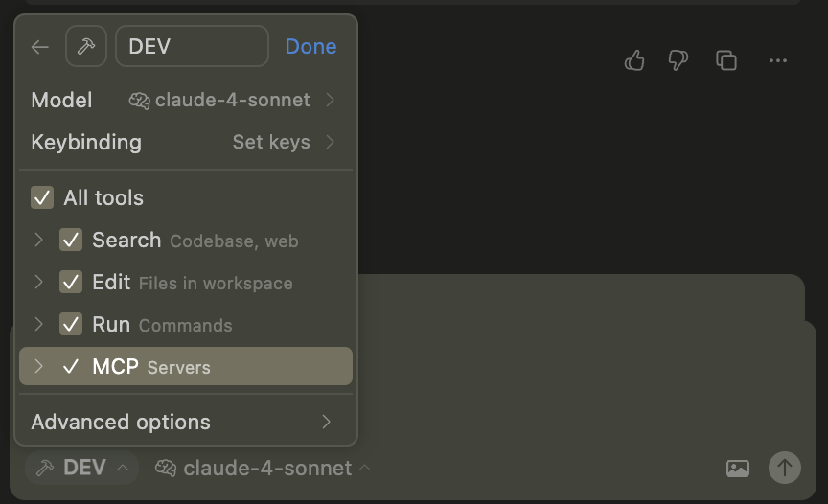Click the thumbs down icon
Screen dimensions: 828x504
tap(678, 60)
